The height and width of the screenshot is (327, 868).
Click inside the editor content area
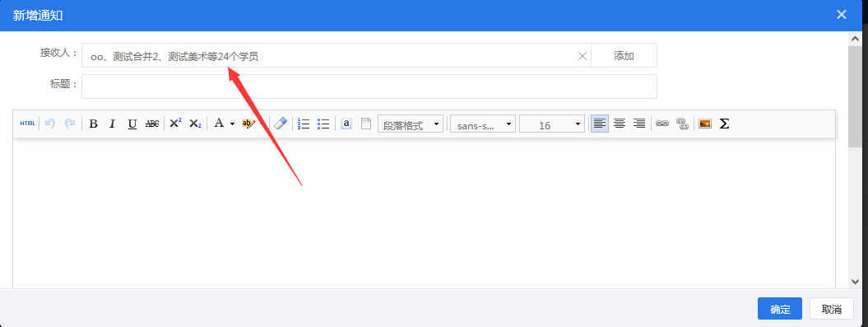[424, 213]
